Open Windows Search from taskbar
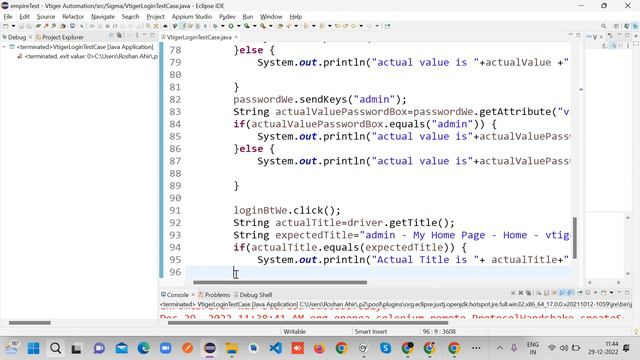 point(56,348)
